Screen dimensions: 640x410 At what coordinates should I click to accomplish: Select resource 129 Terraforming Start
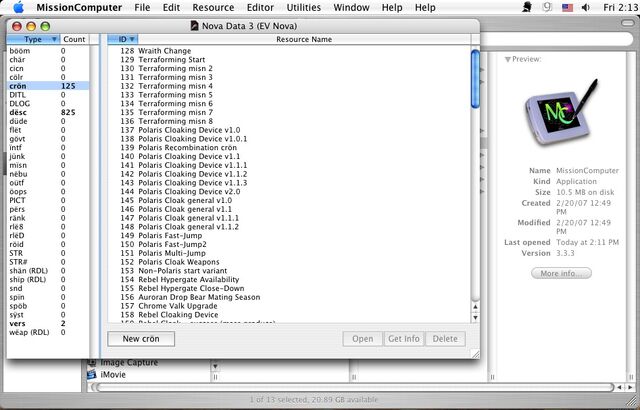(x=289, y=60)
